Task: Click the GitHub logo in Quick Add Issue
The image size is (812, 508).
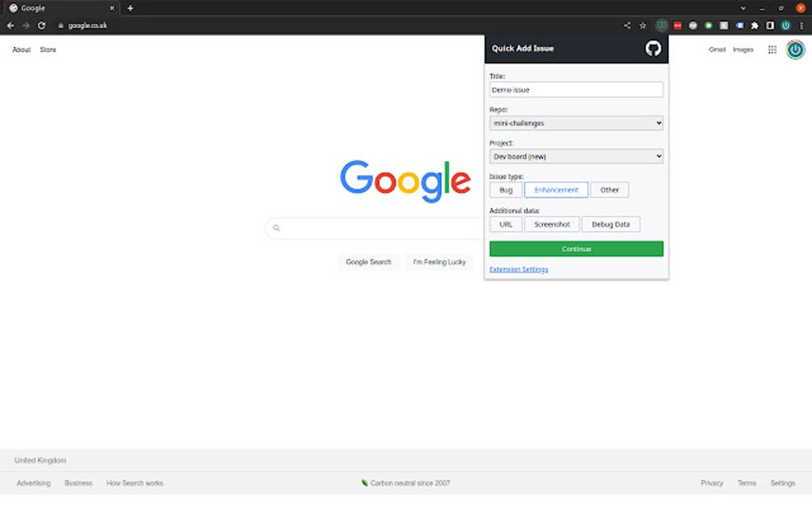Action: [x=653, y=49]
